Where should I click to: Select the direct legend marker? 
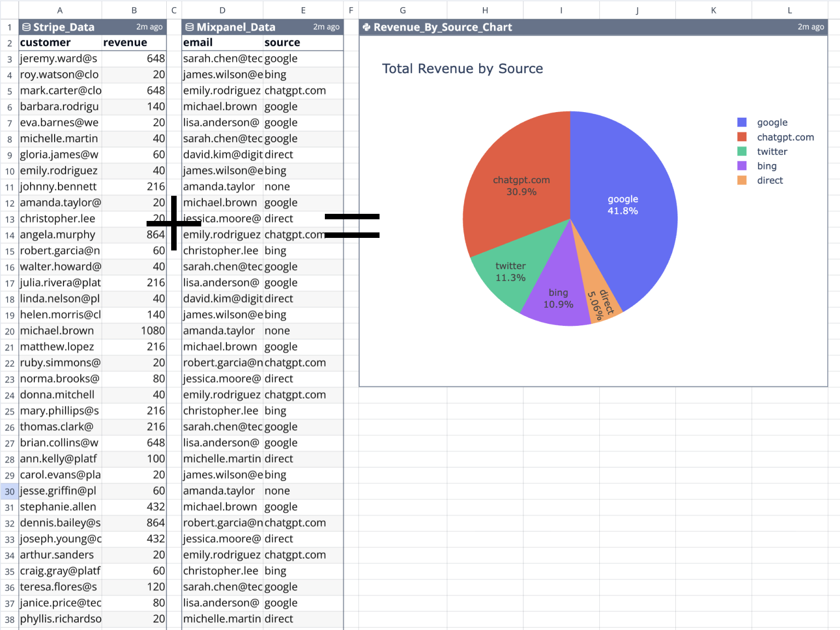(x=742, y=180)
